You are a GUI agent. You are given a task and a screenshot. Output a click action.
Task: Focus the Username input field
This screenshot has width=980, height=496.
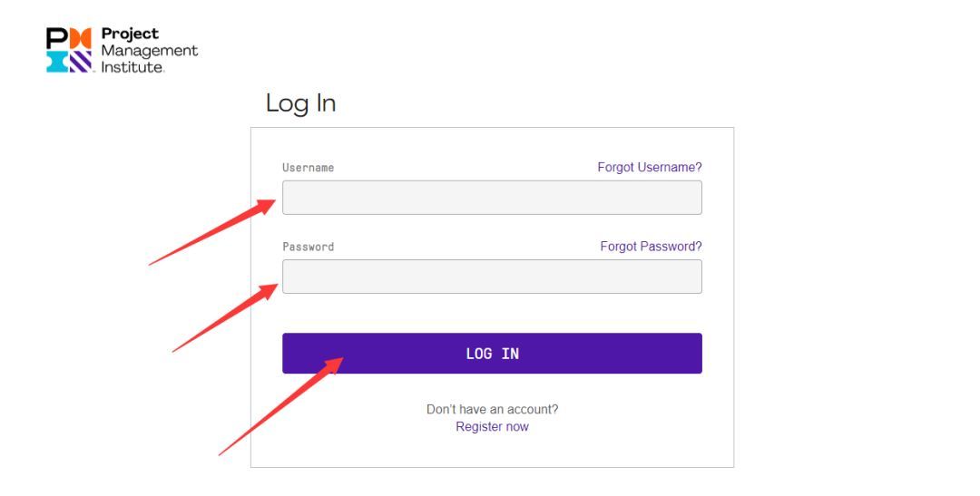tap(492, 198)
